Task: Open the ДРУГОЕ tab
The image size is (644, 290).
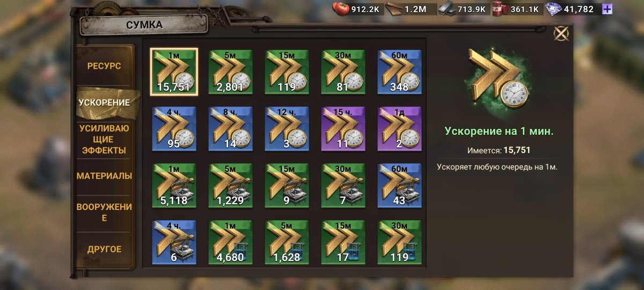Action: (104, 249)
